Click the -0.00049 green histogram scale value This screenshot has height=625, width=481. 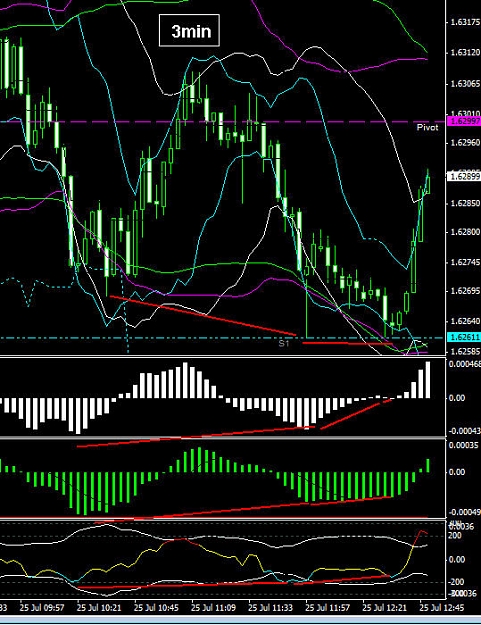464,512
